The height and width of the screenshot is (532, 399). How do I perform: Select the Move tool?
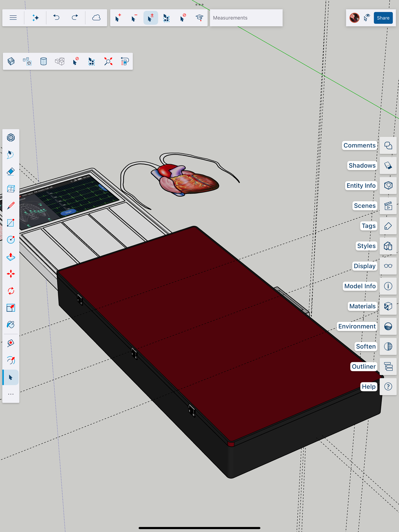tap(11, 274)
